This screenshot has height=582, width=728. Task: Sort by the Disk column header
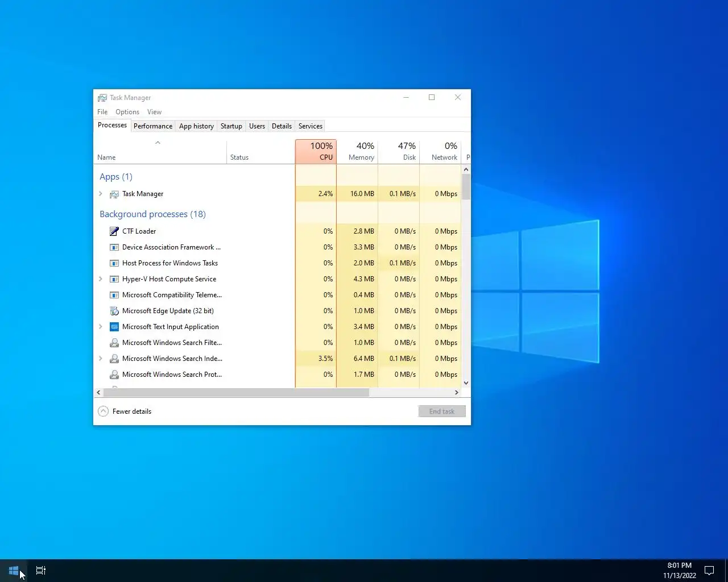click(399, 152)
